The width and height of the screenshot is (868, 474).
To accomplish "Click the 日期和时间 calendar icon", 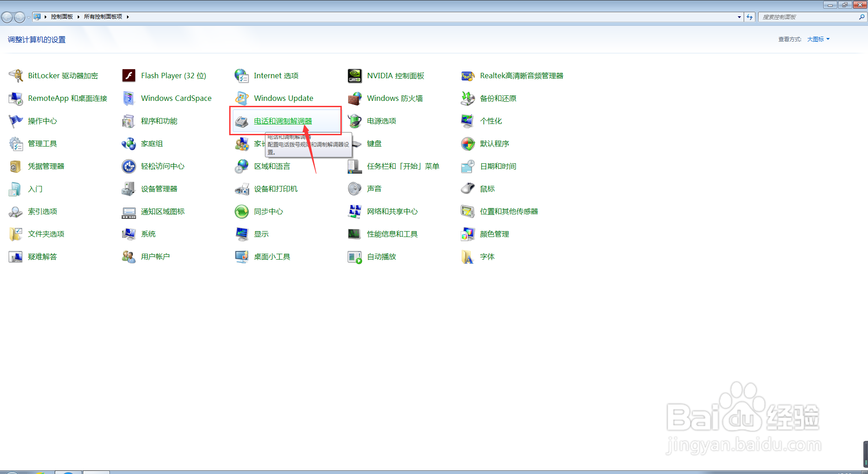I will (x=468, y=166).
